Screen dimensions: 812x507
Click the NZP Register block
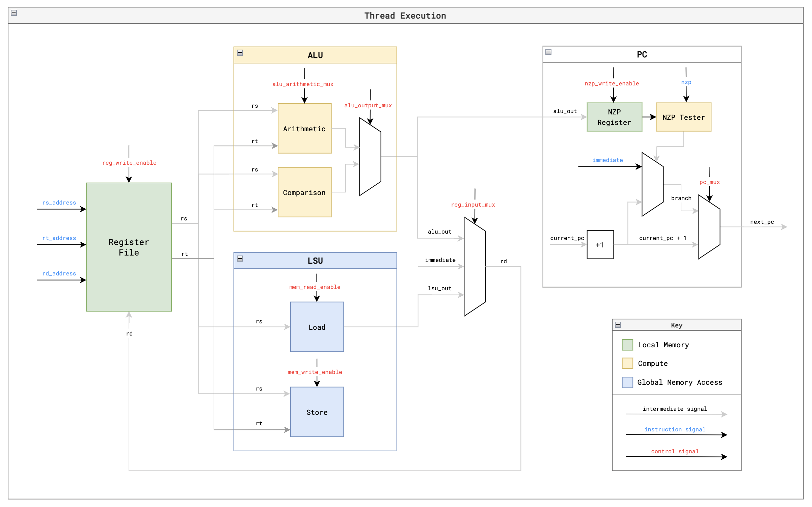(x=614, y=117)
